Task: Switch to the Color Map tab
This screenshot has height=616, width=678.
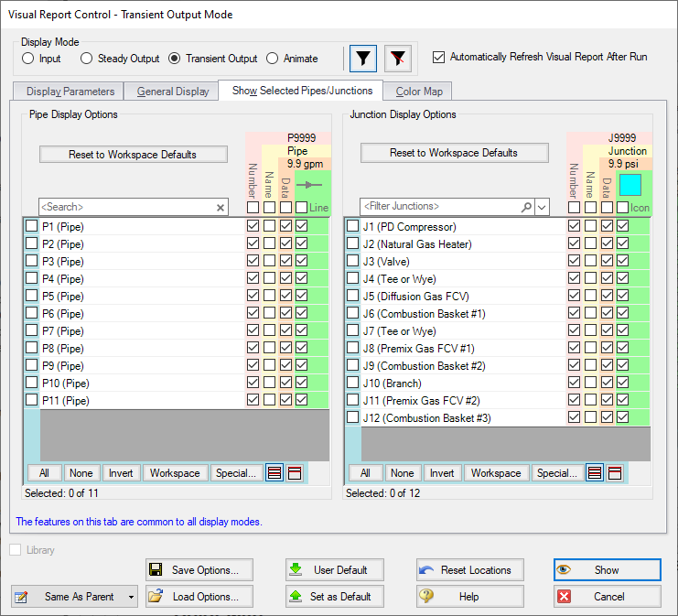Action: tap(419, 92)
